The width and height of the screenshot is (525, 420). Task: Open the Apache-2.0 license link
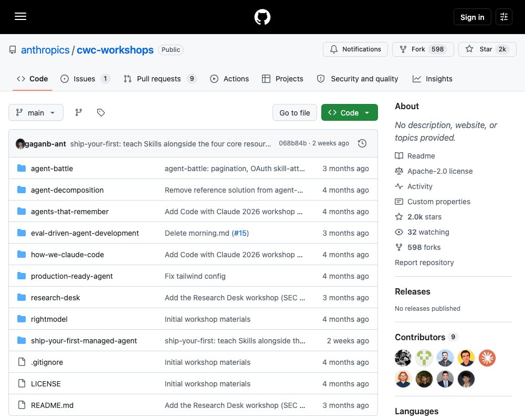tap(434, 171)
